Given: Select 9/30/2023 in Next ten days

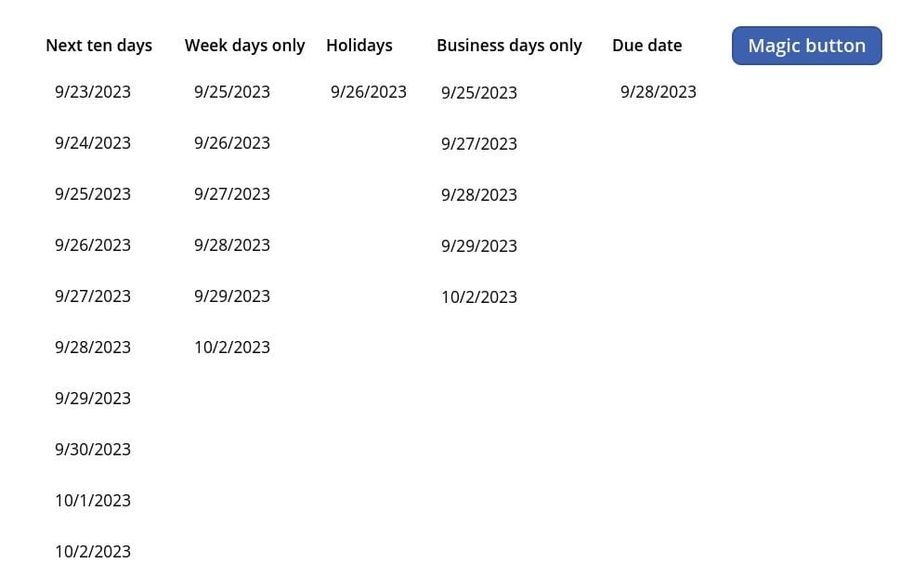Looking at the screenshot, I should pos(93,449).
